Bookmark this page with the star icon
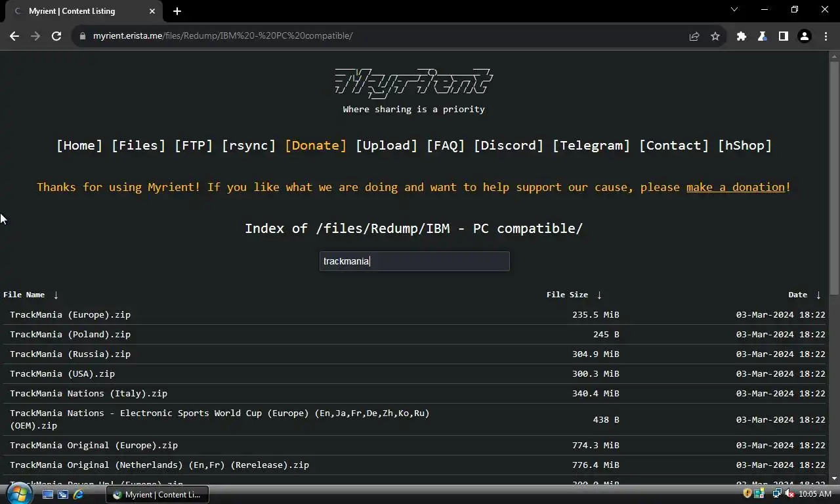840x504 pixels. tap(715, 36)
